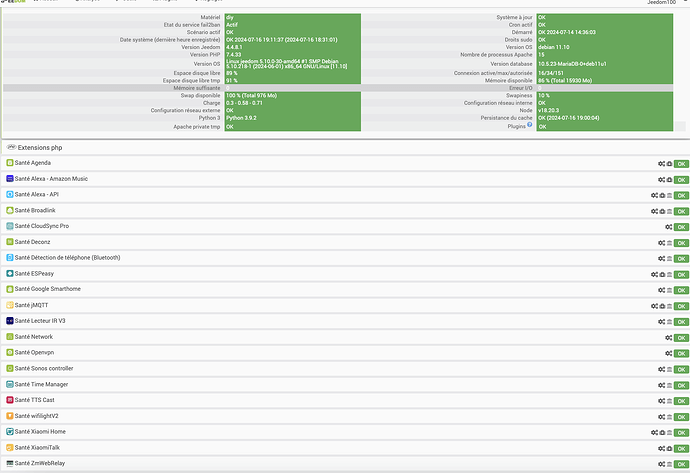Open the gears icon for Santé Broadlink
This screenshot has height=473, width=690.
(654, 211)
